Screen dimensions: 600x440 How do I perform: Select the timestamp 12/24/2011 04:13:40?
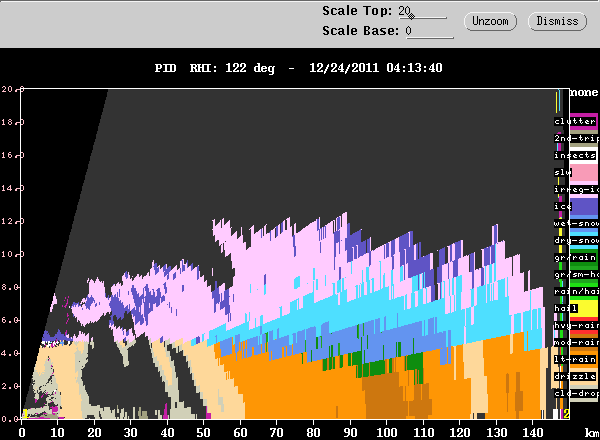tap(376, 68)
